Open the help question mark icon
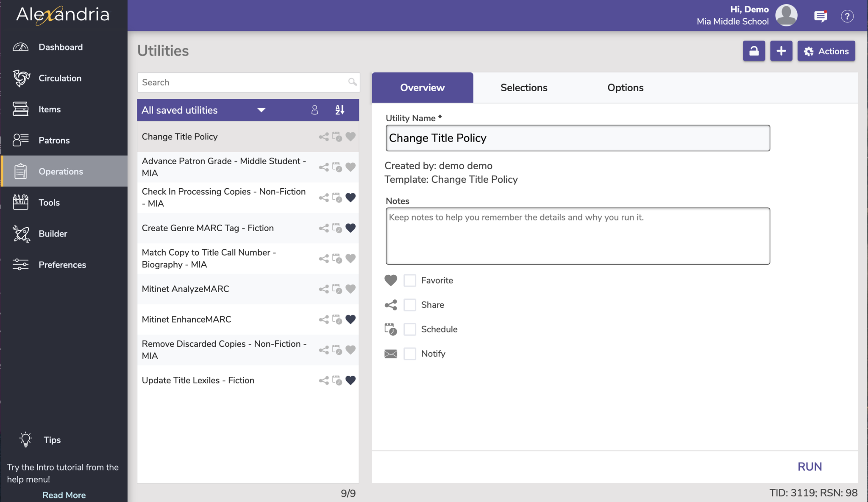 [x=847, y=16]
